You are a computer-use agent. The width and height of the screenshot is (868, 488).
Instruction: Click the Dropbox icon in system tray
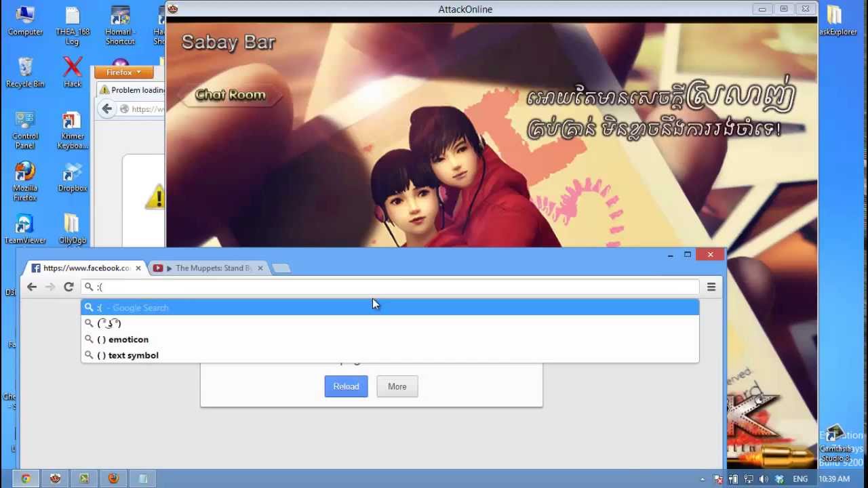780,479
